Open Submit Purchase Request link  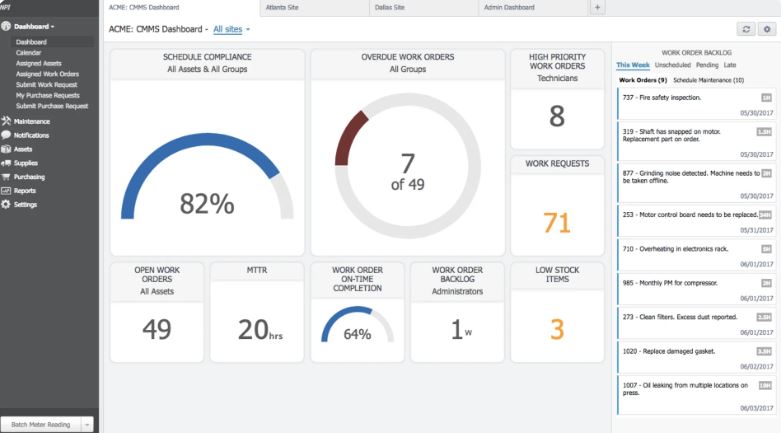(52, 106)
